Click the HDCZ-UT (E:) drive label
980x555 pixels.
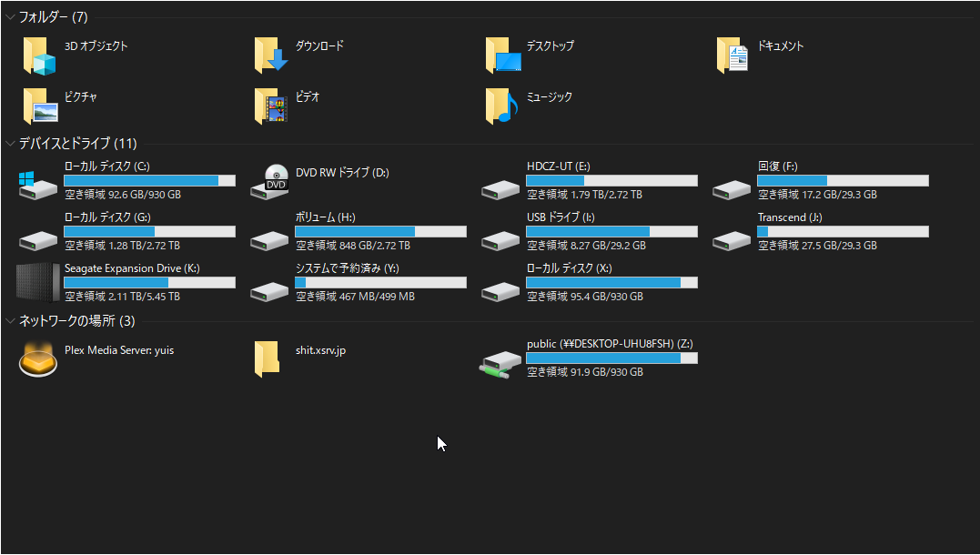[x=558, y=166]
